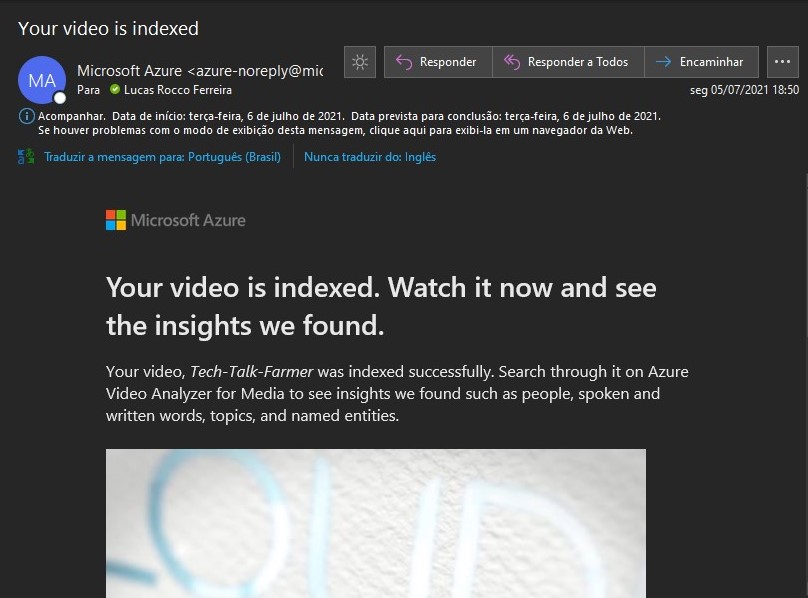Click the green presence icon by Lucas
Image resolution: width=808 pixels, height=598 pixels.
115,90
